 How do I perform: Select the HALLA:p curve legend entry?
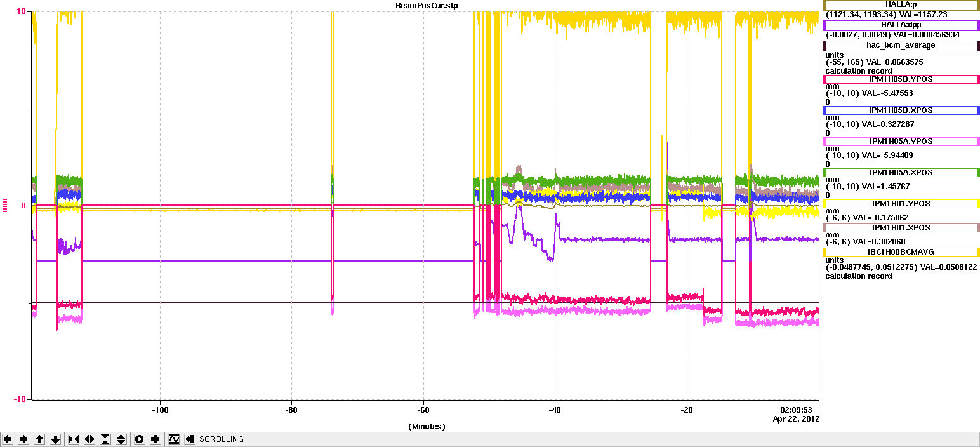[901, 5]
